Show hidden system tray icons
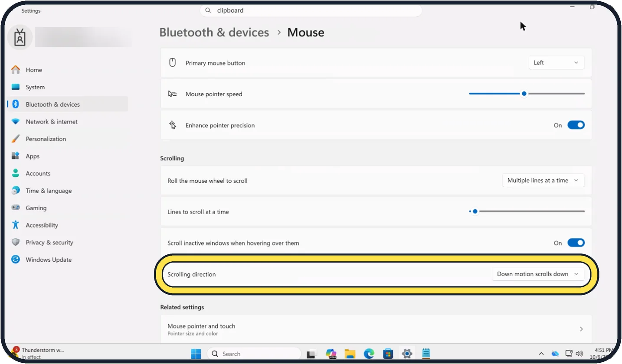Screen dimensions: 622x364 [x=541, y=354]
